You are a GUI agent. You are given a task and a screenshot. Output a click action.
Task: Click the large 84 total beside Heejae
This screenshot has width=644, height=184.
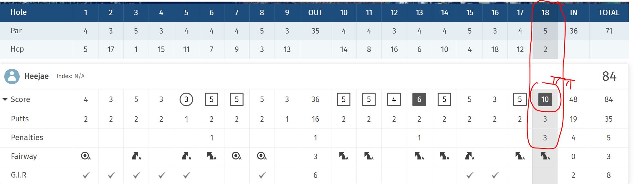(x=609, y=77)
